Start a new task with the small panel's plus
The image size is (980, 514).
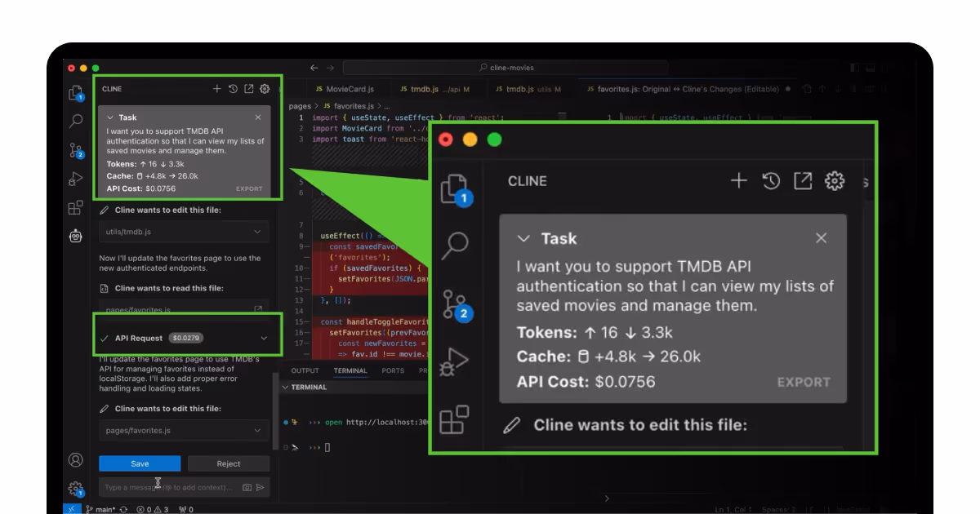(x=216, y=89)
